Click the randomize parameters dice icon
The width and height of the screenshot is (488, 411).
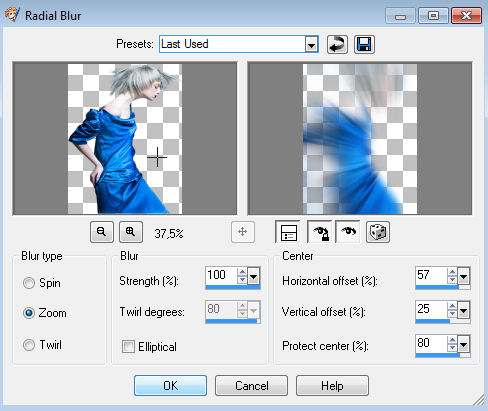[378, 232]
